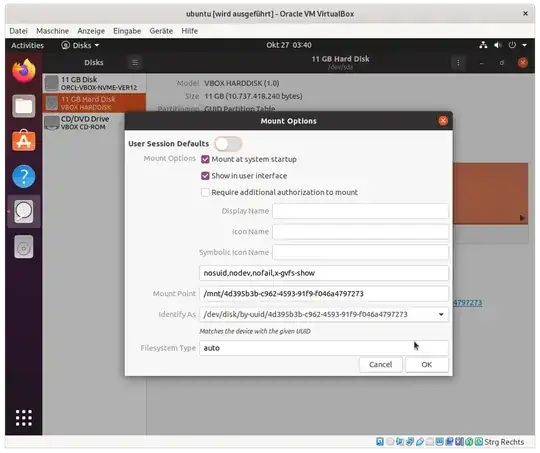Click the partially hidden mount point link

[467, 303]
